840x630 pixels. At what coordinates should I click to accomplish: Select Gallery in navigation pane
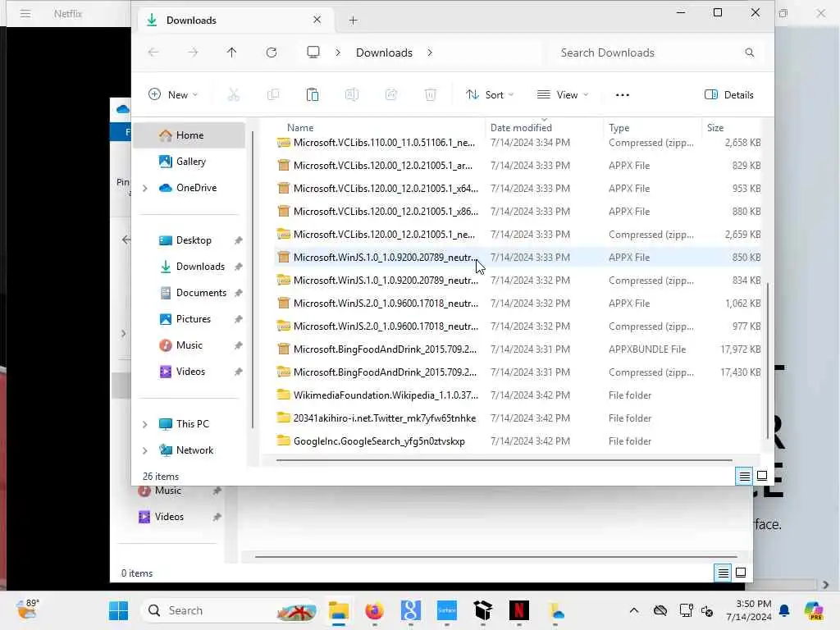coord(189,162)
